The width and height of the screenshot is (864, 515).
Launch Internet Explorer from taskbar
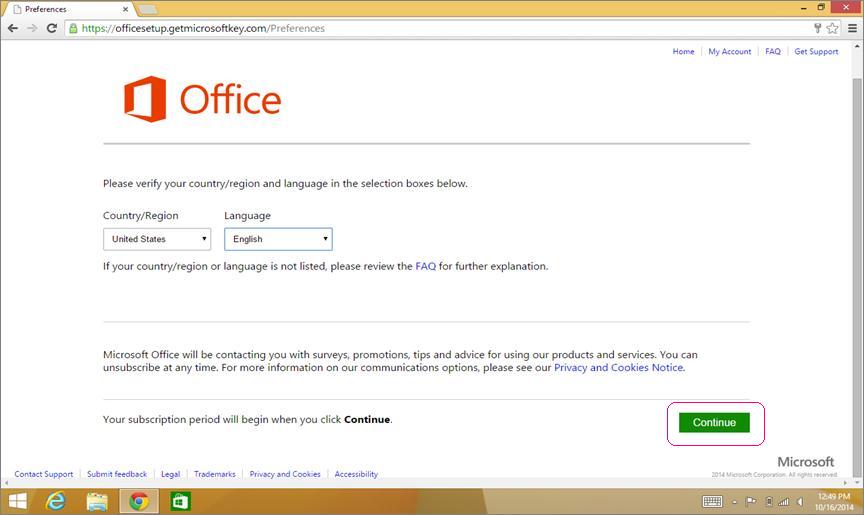56,502
